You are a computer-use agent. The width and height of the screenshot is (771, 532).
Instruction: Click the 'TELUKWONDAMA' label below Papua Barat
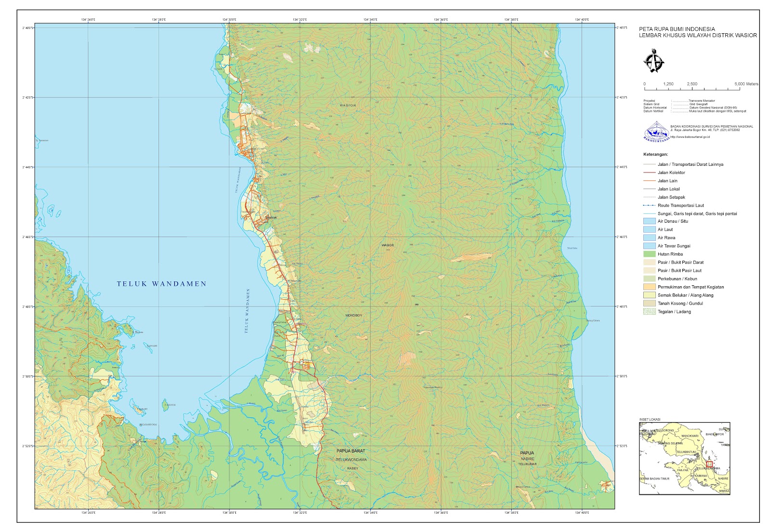coord(351,460)
